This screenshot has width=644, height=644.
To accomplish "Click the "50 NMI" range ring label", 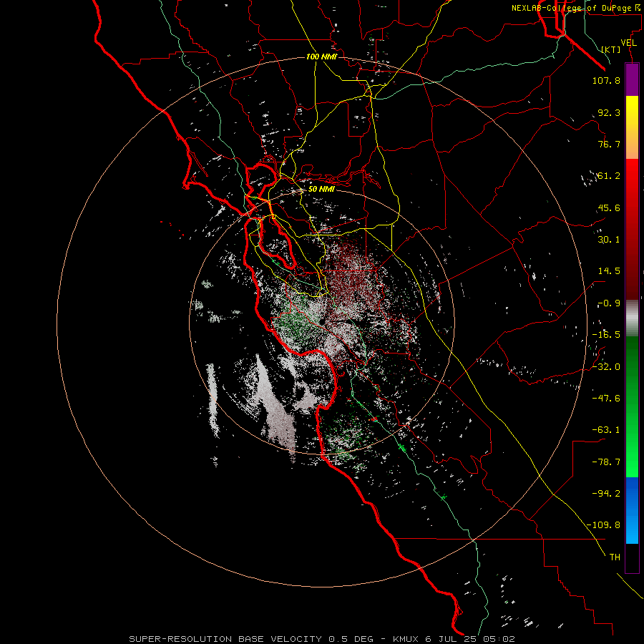I will pos(321,189).
